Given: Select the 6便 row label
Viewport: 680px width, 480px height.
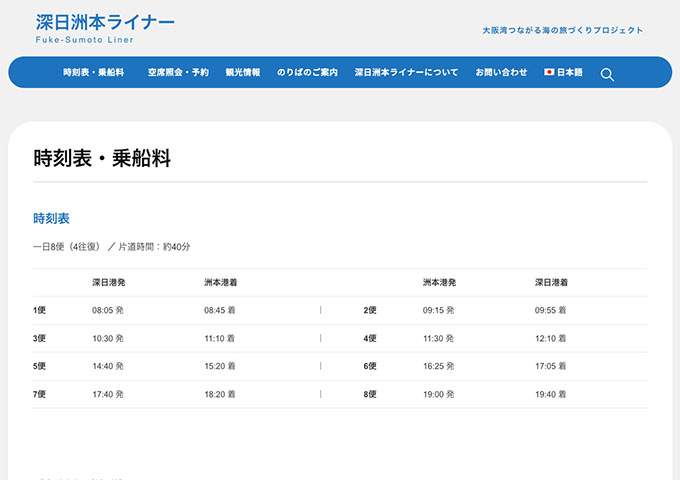Looking at the screenshot, I should click(x=370, y=366).
